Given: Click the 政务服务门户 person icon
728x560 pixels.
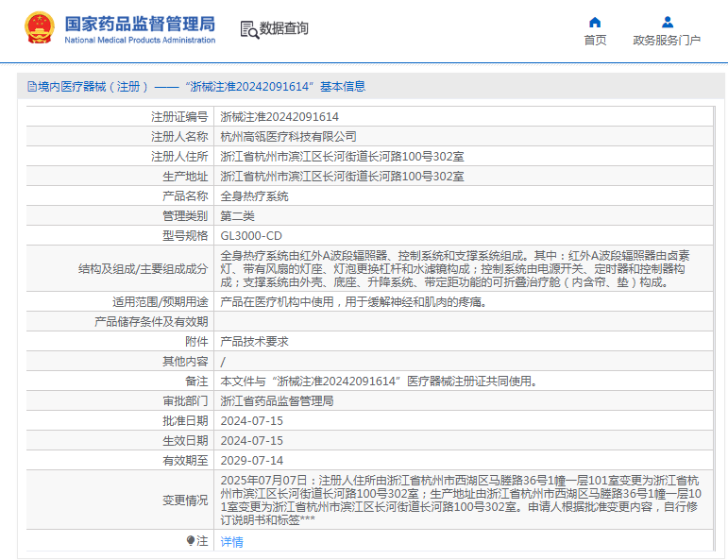Looking at the screenshot, I should 667,23.
